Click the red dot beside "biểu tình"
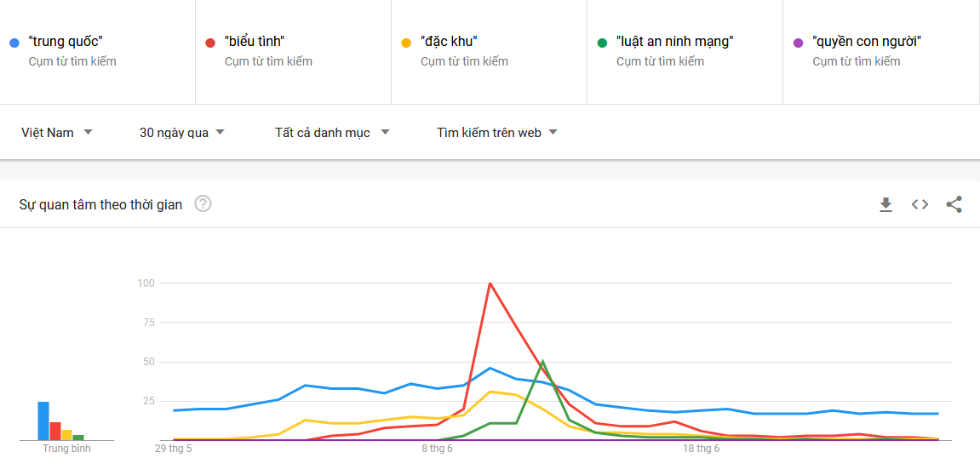Image resolution: width=980 pixels, height=475 pixels. pos(210,42)
